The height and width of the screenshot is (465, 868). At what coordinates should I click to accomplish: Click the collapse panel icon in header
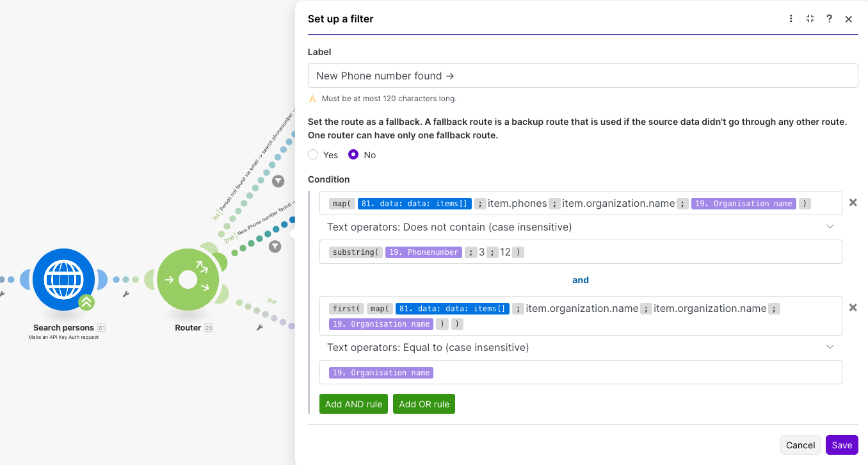click(x=810, y=19)
